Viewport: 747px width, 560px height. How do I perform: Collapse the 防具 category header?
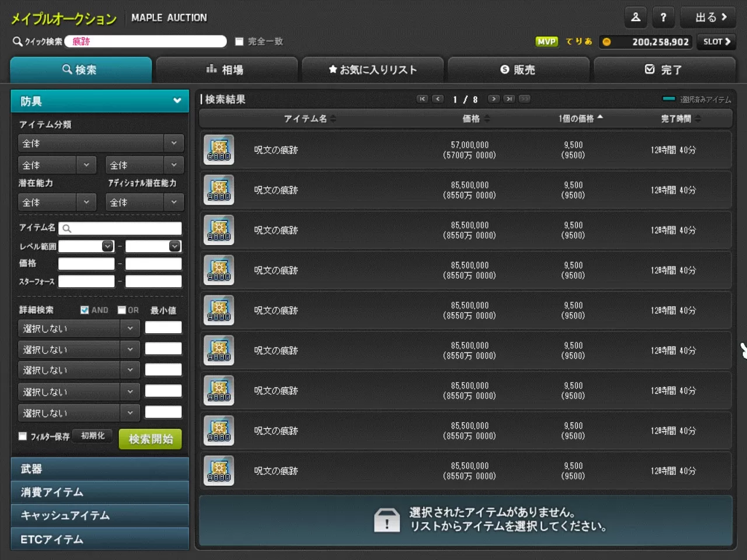(x=100, y=101)
